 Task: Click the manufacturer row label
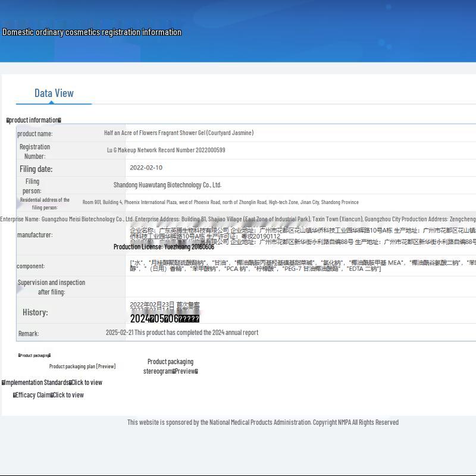tap(35, 235)
